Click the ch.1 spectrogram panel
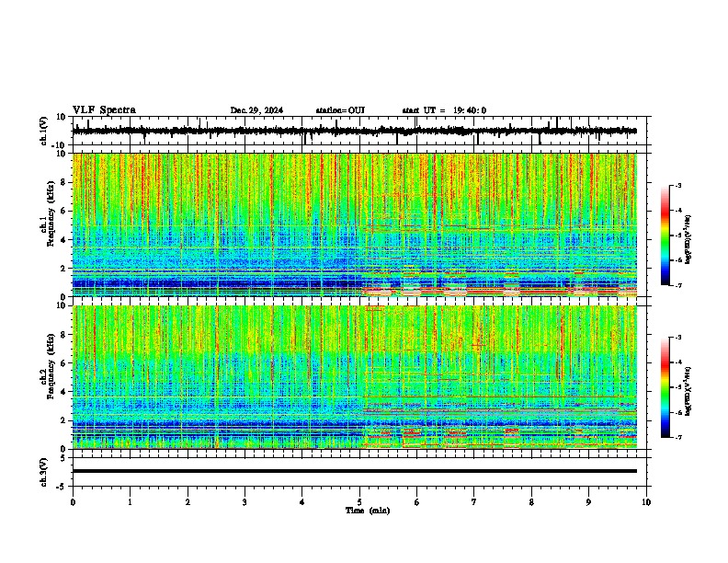Image resolution: width=728 pixels, height=563 pixels. (x=354, y=224)
